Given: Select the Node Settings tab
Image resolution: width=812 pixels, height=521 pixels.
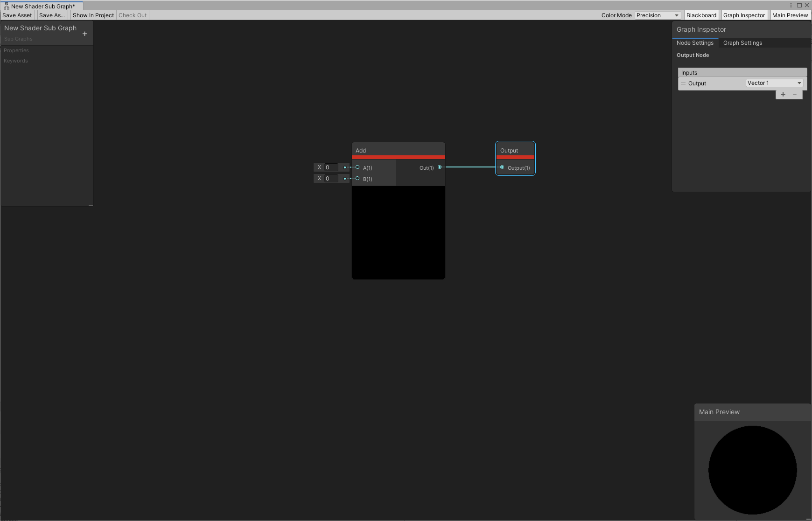Looking at the screenshot, I should coord(695,43).
